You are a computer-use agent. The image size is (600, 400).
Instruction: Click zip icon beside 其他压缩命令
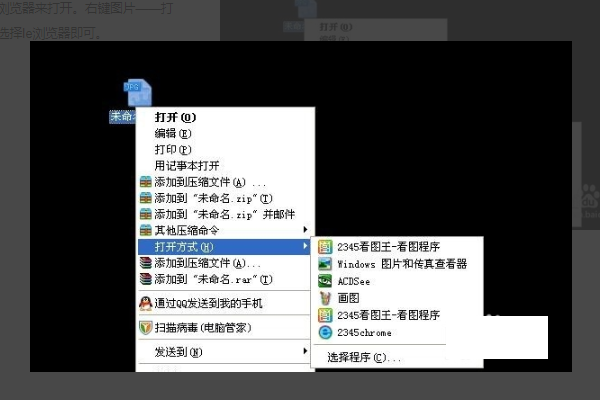(145, 230)
